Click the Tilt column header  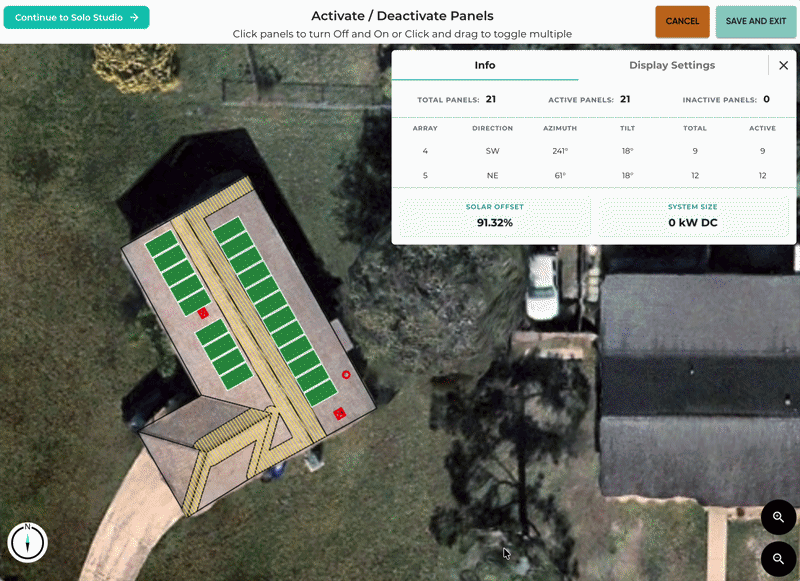coord(627,128)
